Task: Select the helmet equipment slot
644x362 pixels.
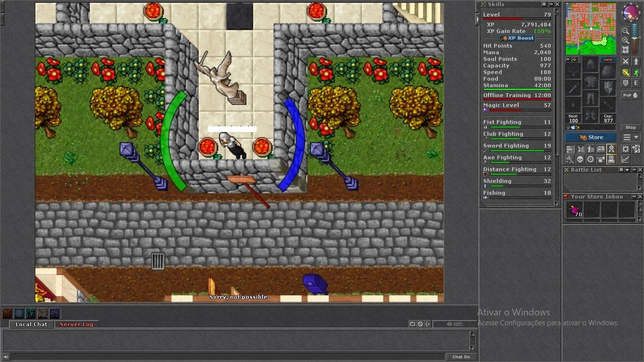Action: pos(590,64)
